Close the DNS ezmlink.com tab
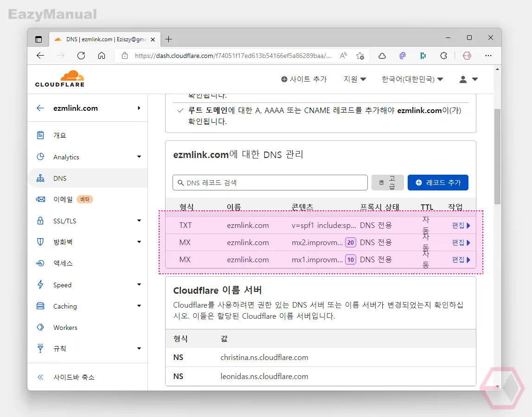The image size is (532, 417). point(153,40)
